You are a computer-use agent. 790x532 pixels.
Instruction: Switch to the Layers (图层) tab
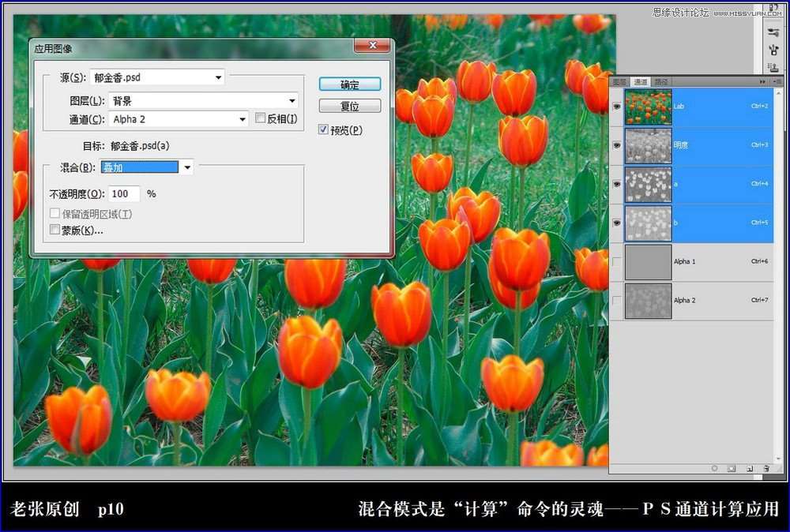(619, 81)
